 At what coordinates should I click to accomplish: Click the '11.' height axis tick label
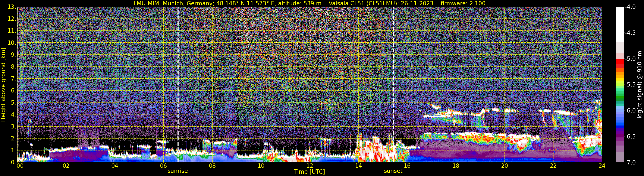click(x=12, y=31)
